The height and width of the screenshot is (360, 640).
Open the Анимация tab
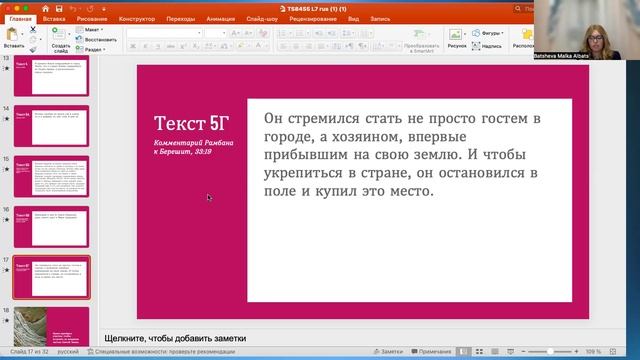pyautogui.click(x=220, y=19)
